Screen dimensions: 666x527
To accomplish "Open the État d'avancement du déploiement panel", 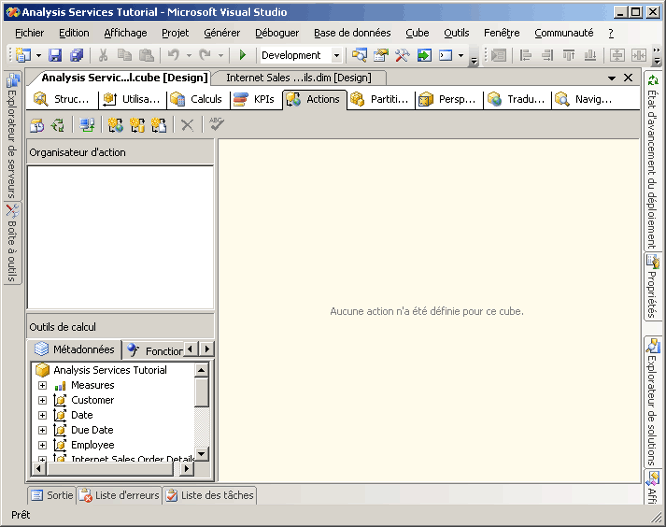I will click(653, 161).
